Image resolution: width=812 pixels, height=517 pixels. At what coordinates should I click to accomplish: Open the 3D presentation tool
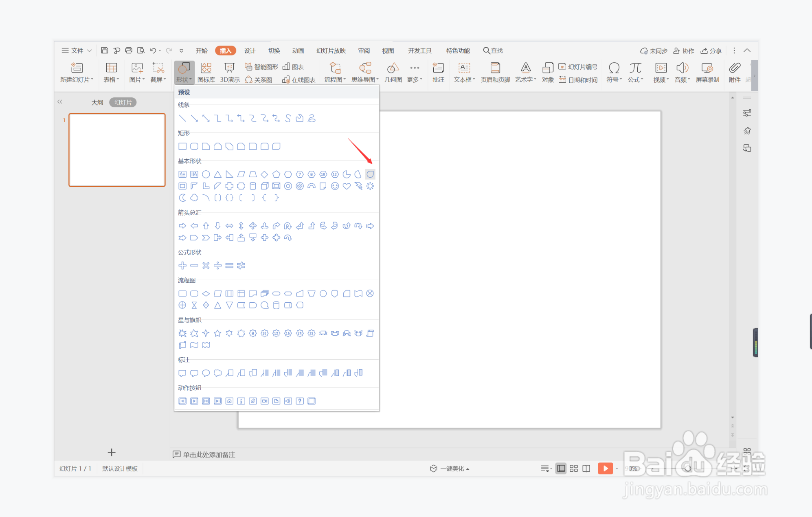pyautogui.click(x=230, y=73)
